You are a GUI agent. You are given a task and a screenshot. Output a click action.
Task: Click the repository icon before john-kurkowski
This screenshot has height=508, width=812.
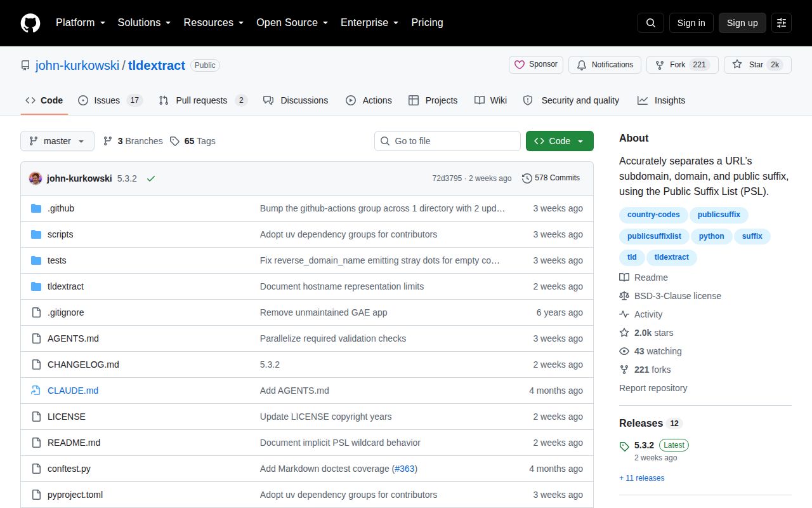click(x=25, y=65)
